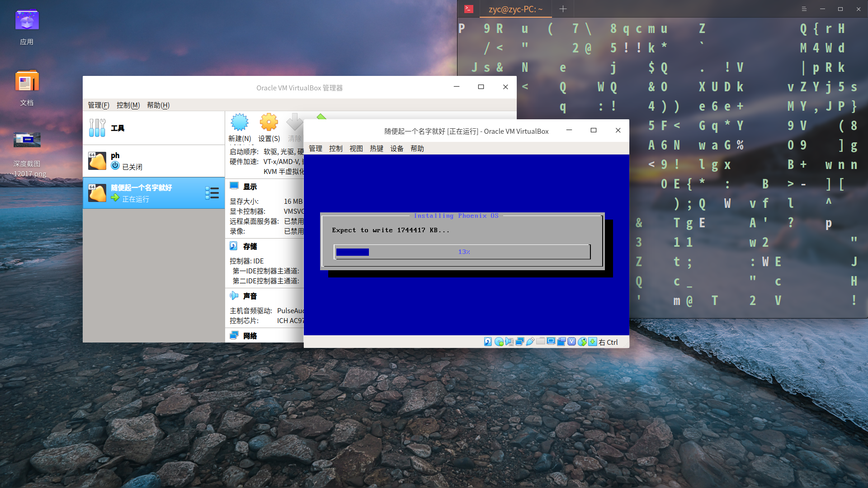Screen dimensions: 868x488
Task: Click the 声音 audio section icon
Action: [234, 296]
